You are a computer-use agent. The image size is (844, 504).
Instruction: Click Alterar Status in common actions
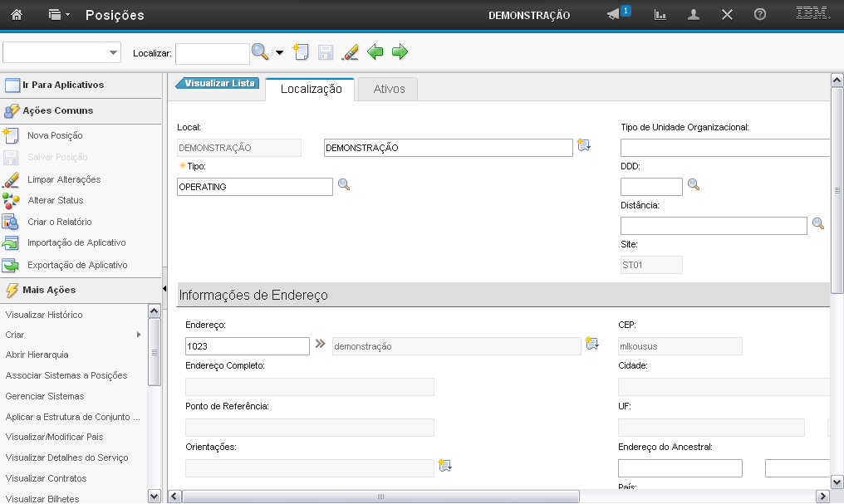(55, 200)
